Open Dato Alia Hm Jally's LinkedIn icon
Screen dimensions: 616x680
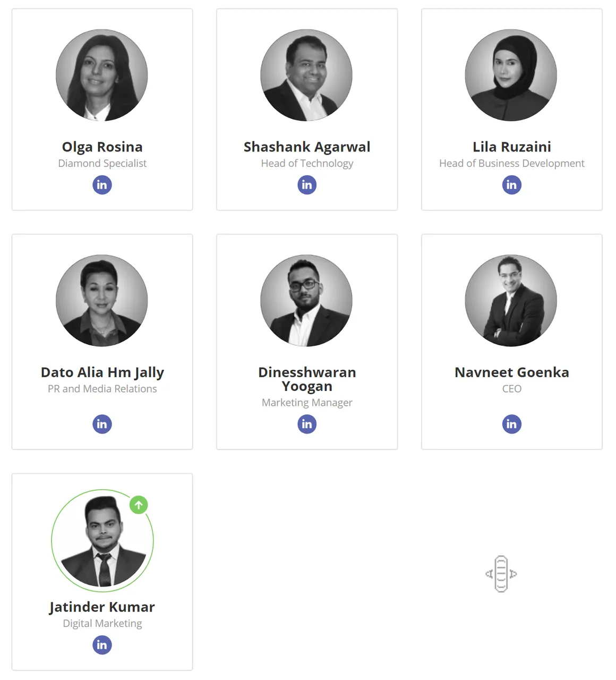coord(102,424)
